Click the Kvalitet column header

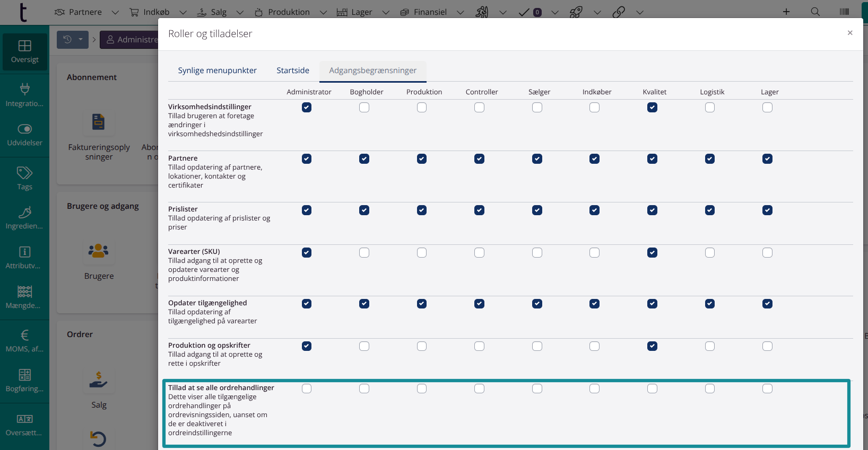click(654, 92)
